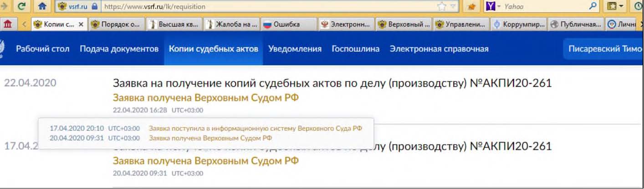Click the padlock site security icon
Screen dimensions: 644x189
coord(95,7)
